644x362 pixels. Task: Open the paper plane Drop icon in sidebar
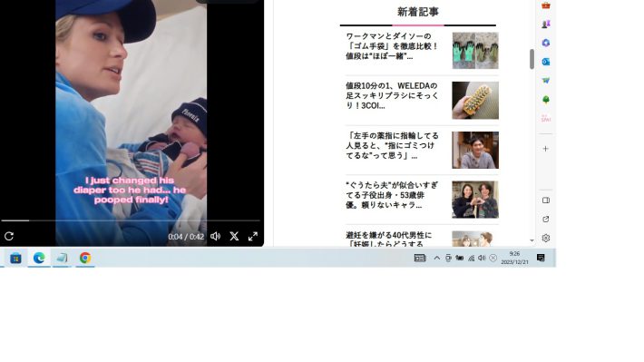tap(545, 81)
